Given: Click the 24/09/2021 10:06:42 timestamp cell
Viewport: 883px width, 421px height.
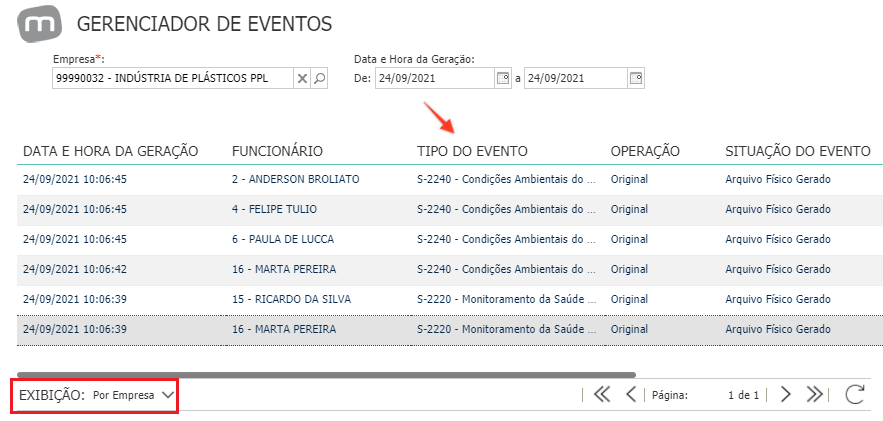Looking at the screenshot, I should click(x=75, y=269).
